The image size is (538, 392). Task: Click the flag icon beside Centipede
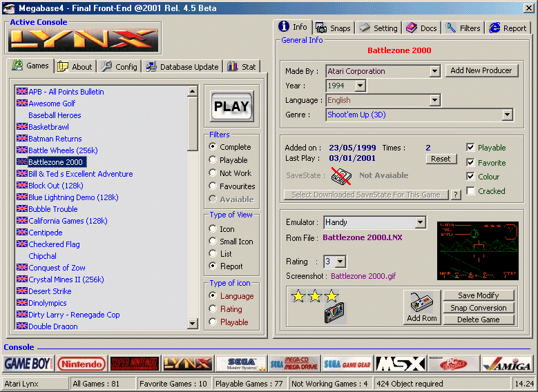(22, 232)
